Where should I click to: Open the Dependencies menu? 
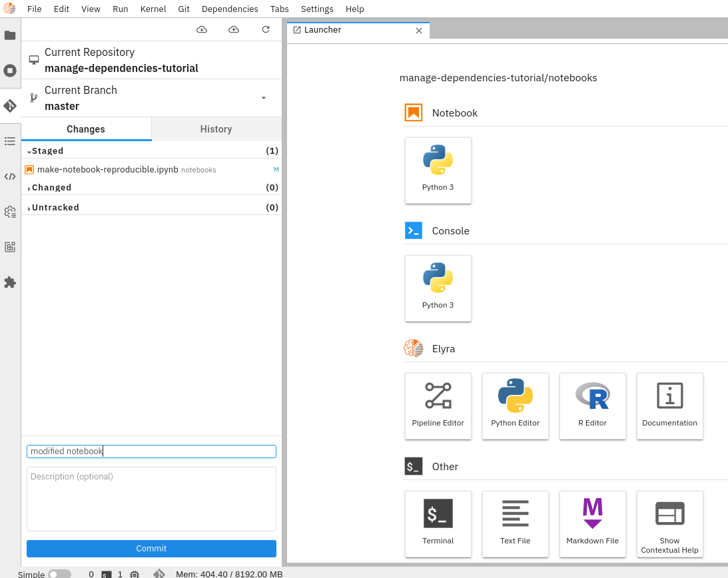[230, 9]
